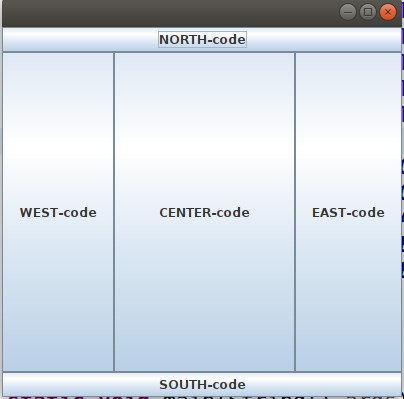Minimize the window using title bar button
Image resolution: width=404 pixels, height=399 pixels.
(348, 12)
